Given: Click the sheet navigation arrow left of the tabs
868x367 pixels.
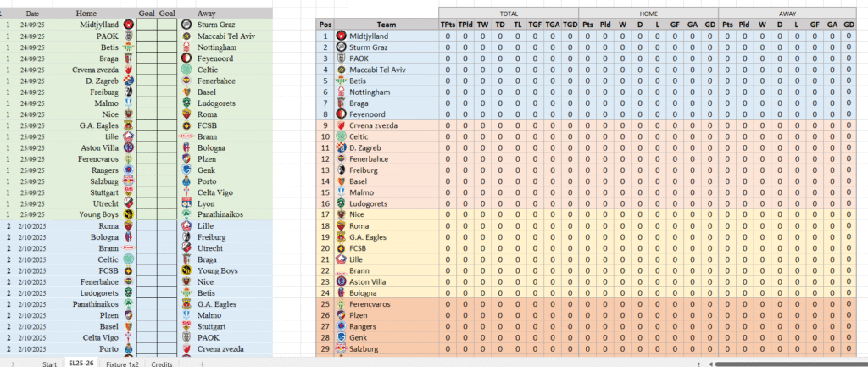Looking at the screenshot, I should pyautogui.click(x=12, y=363).
